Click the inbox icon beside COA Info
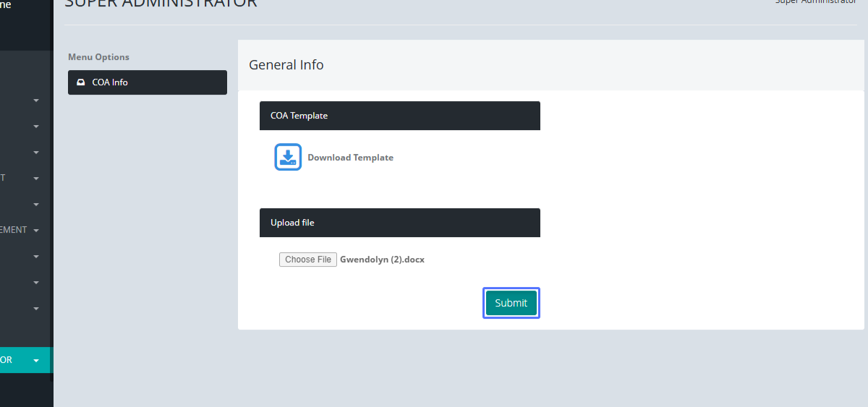This screenshot has width=868, height=407. [81, 82]
